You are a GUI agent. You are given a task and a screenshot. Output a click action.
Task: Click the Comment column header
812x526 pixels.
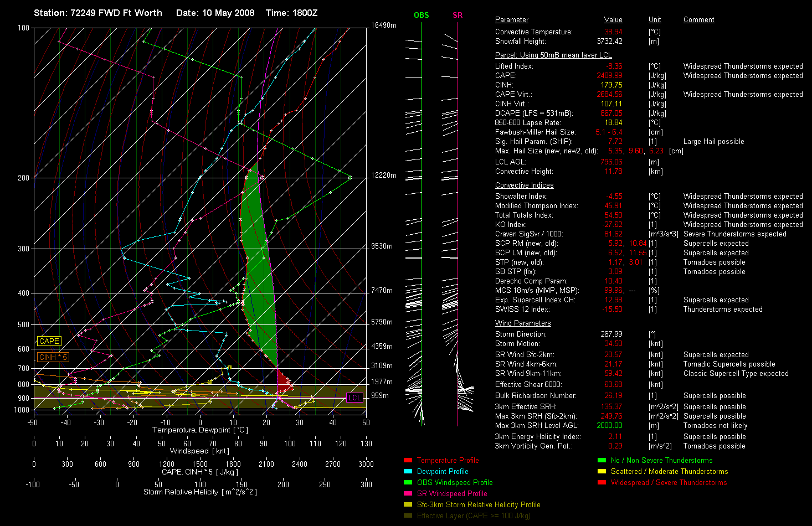tap(698, 20)
